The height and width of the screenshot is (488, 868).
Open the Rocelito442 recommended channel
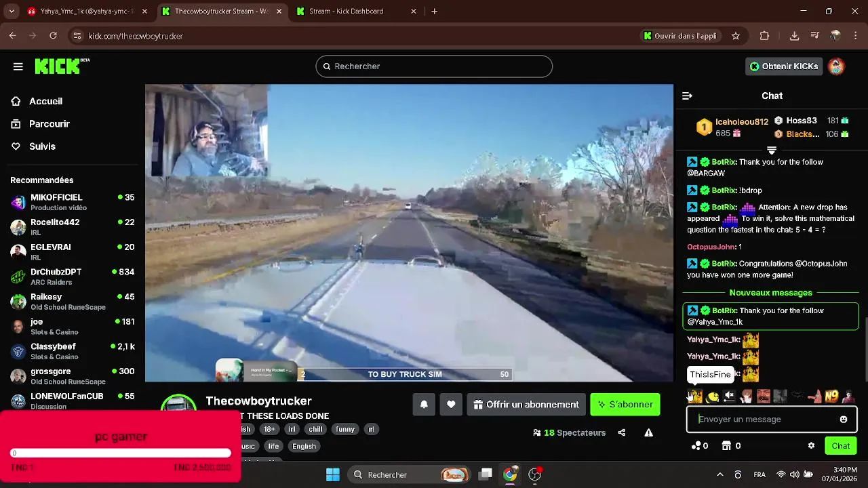(x=73, y=227)
